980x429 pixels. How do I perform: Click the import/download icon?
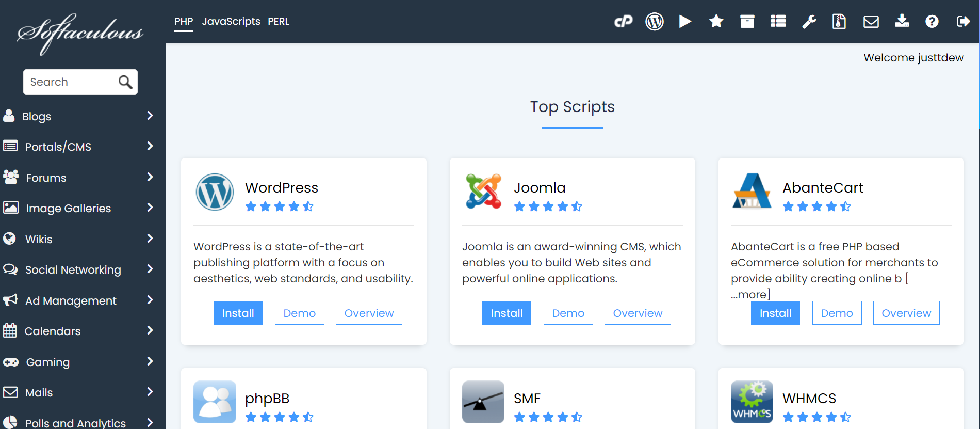(x=902, y=21)
